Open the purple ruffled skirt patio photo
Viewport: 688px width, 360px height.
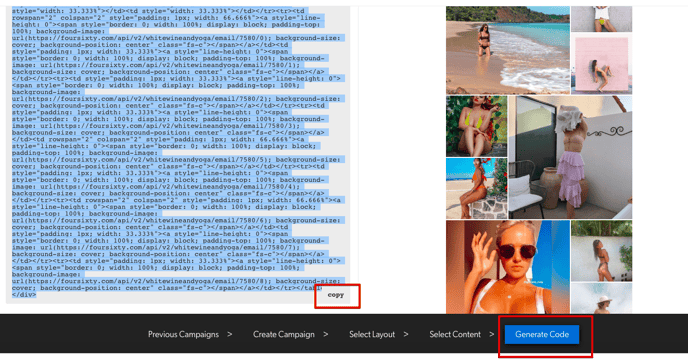(570, 157)
